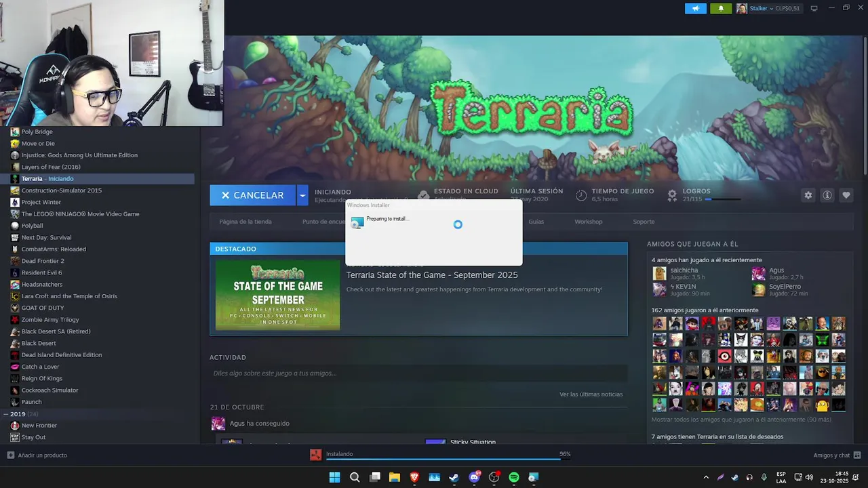Image resolution: width=868 pixels, height=488 pixels.
Task: Select Polyball in library list
Action: pos(32,226)
